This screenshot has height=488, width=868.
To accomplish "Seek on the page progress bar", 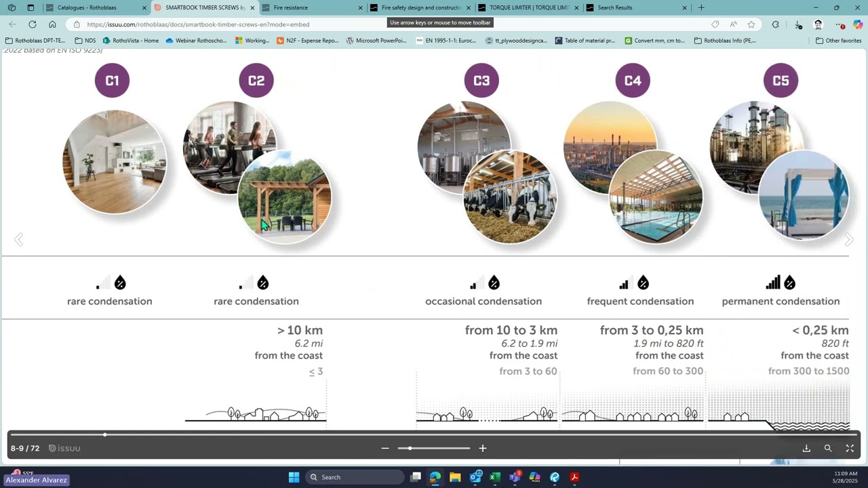I will tap(434, 434).
